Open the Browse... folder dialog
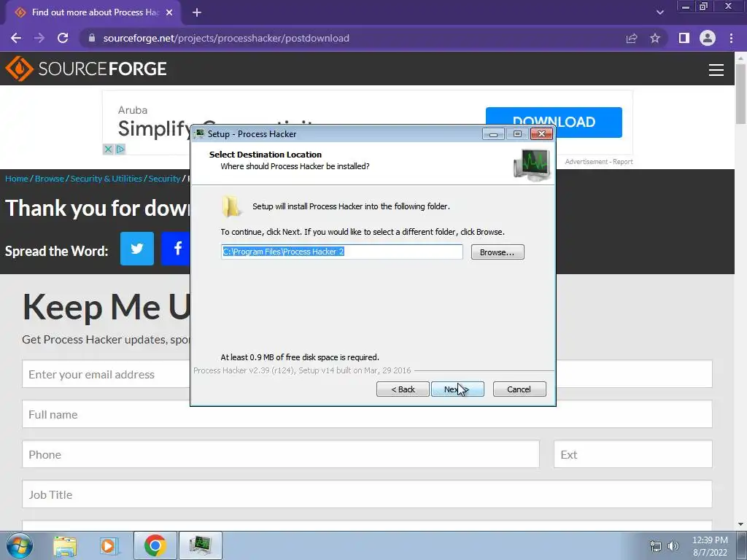 [x=498, y=252]
